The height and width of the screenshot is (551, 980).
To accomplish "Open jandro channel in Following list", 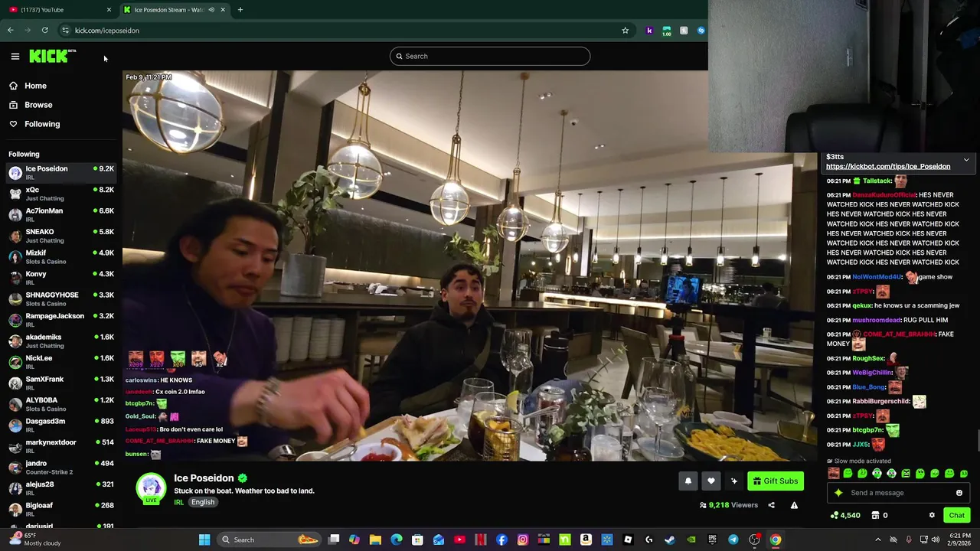I will [61, 467].
